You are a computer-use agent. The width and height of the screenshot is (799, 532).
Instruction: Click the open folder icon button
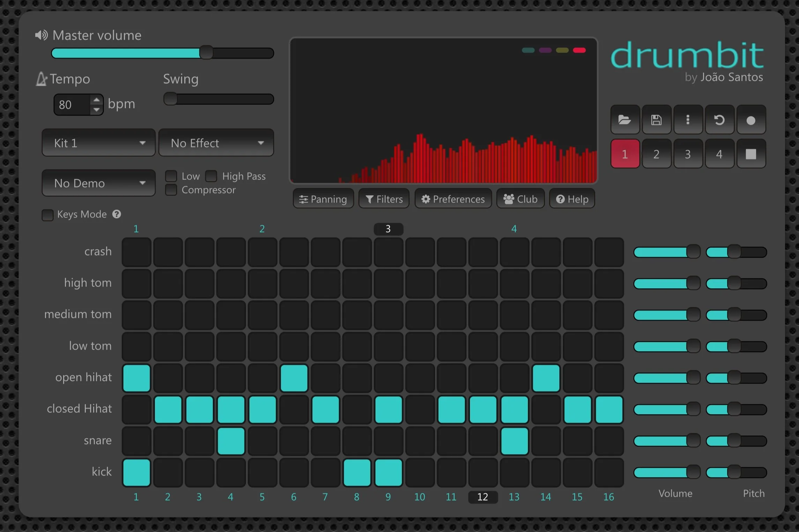pos(625,120)
